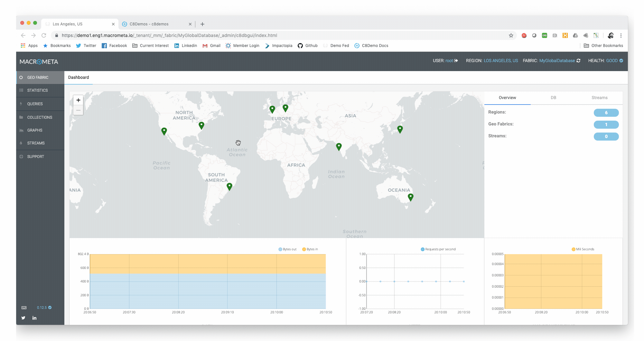Click the South America map marker
Screen dimensions: 644x341
pos(229,187)
